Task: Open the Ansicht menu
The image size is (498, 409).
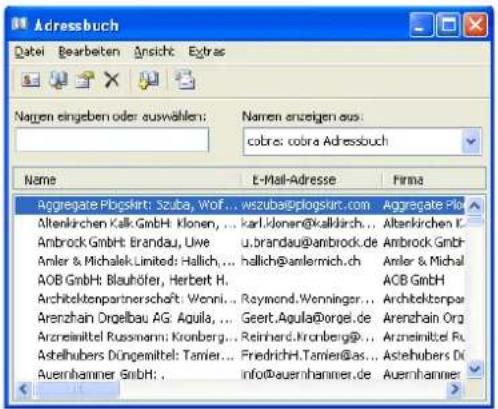Action: (x=154, y=52)
